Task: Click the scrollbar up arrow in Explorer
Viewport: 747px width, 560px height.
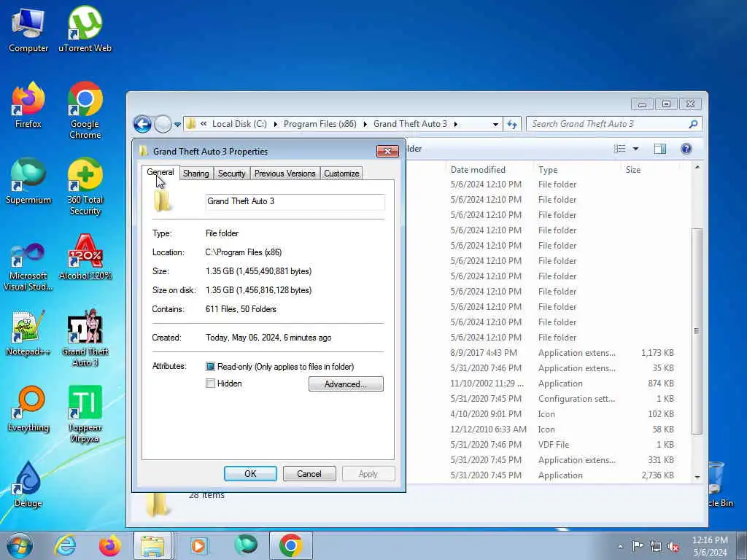Action: [697, 167]
